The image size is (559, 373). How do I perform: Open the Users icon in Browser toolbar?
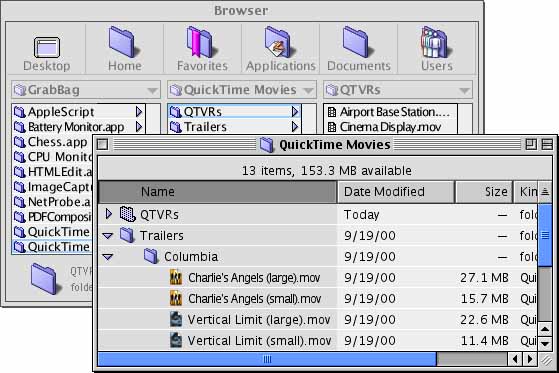pyautogui.click(x=437, y=49)
